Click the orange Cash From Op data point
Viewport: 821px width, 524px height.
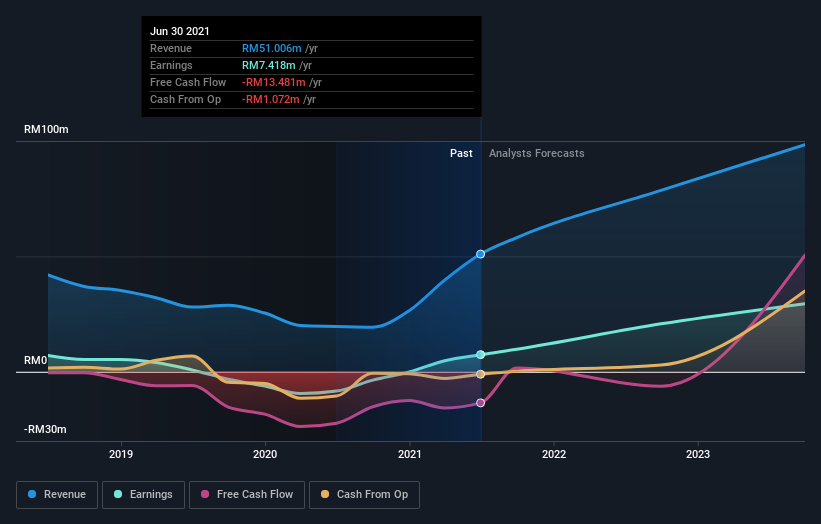point(481,374)
